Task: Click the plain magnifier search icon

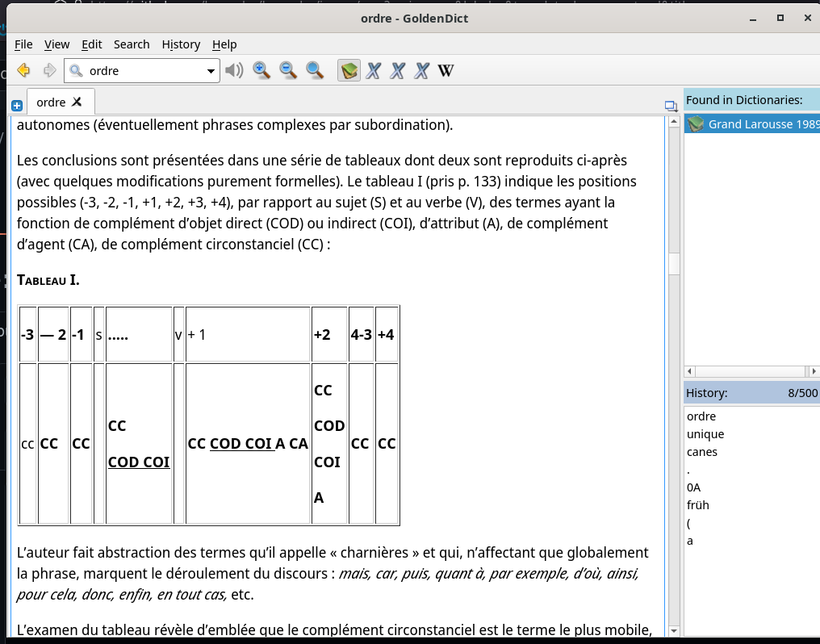Action: [314, 70]
